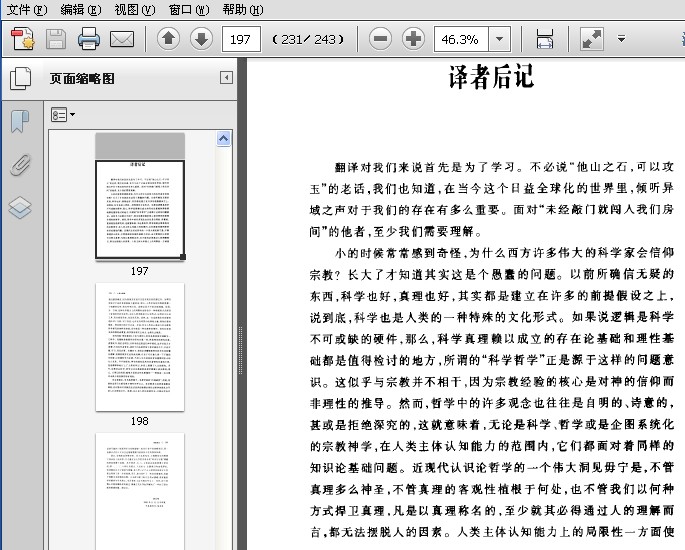The height and width of the screenshot is (550, 685).
Task: Open thumbnail panel options dropdown
Action: pyautogui.click(x=63, y=115)
